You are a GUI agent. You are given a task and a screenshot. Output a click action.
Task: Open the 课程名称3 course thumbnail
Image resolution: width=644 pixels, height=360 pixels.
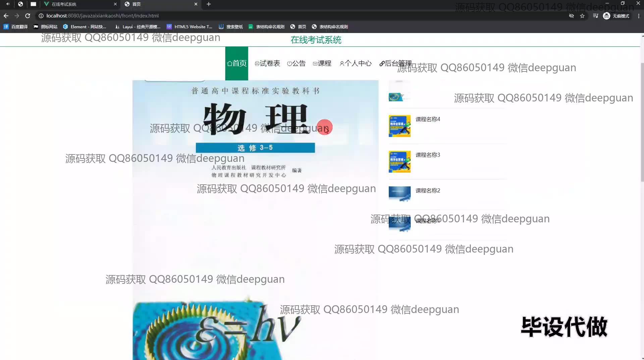tap(399, 162)
